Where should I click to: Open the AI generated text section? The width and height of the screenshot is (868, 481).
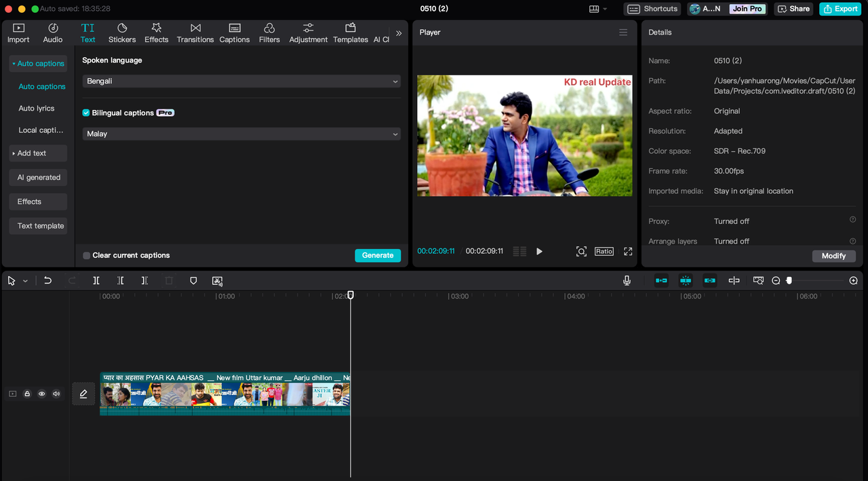pos(38,178)
